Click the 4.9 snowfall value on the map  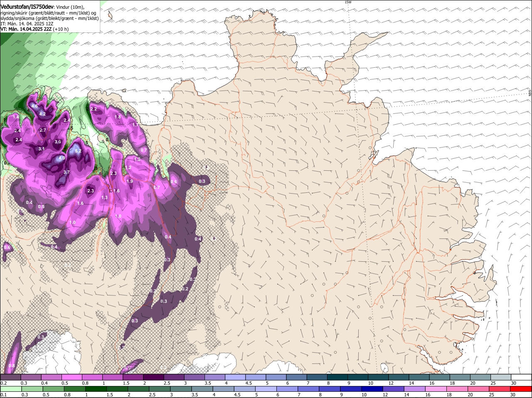click(62, 158)
